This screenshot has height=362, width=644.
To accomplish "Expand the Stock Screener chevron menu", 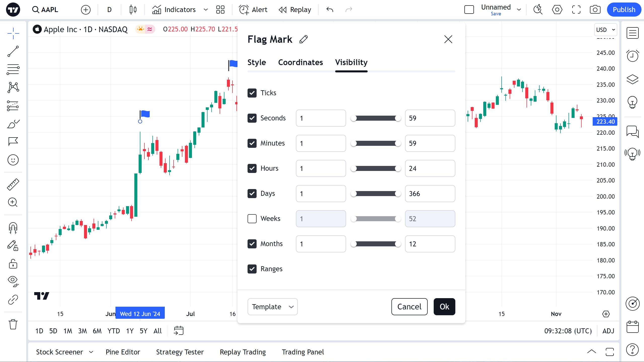I will click(x=91, y=352).
